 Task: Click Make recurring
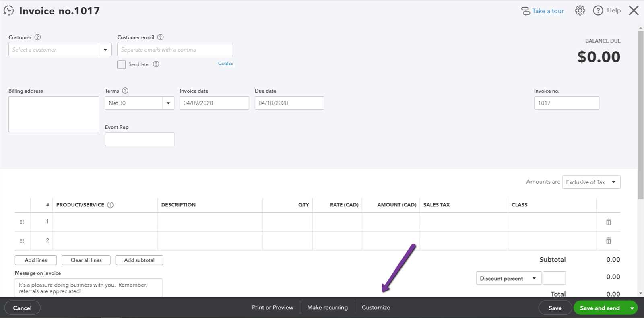point(327,307)
